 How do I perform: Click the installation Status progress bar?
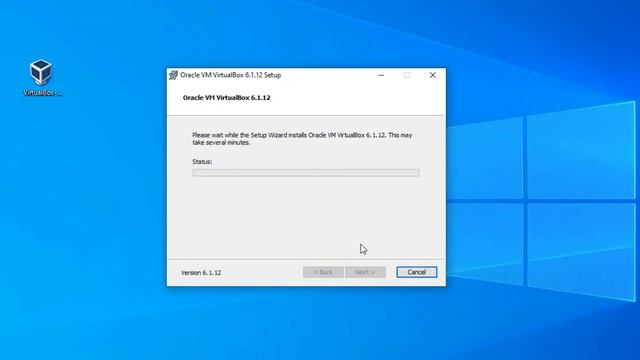pos(306,173)
